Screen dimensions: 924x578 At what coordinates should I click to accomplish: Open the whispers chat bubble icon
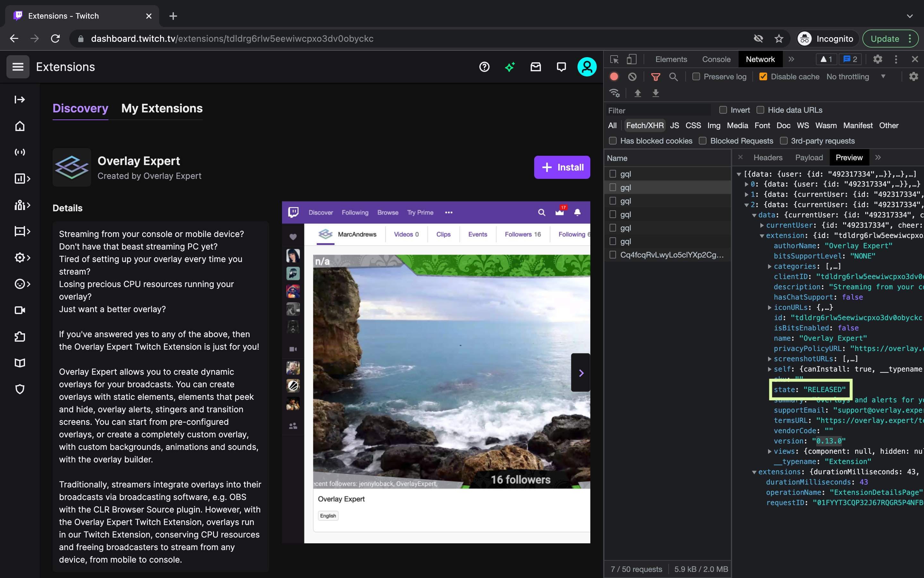click(561, 67)
